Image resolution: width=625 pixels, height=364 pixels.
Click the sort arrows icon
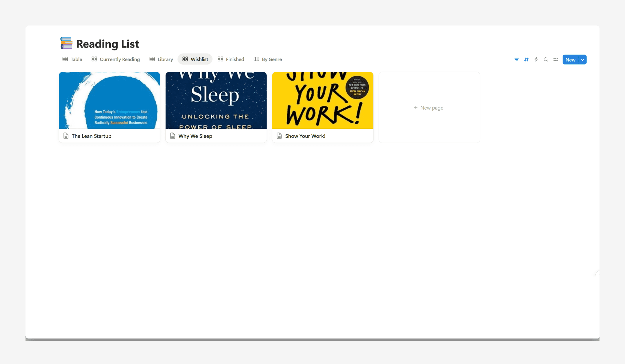[x=526, y=59]
